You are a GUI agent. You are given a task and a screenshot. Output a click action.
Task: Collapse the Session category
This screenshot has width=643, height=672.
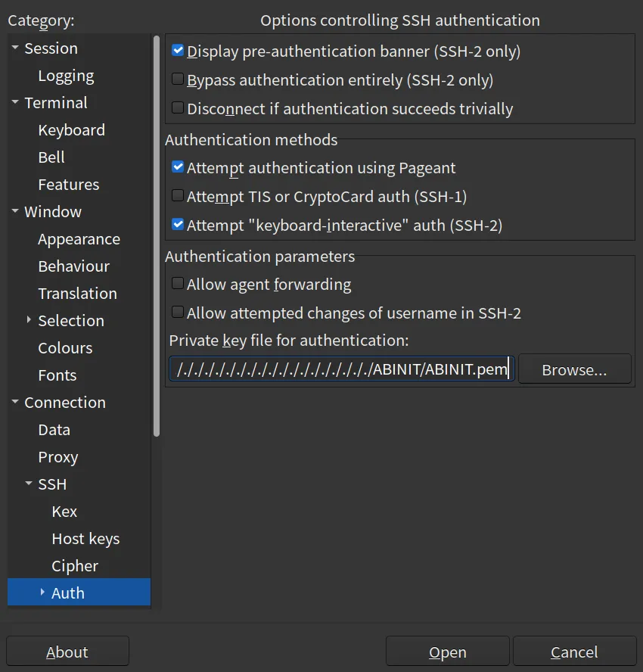pos(16,48)
